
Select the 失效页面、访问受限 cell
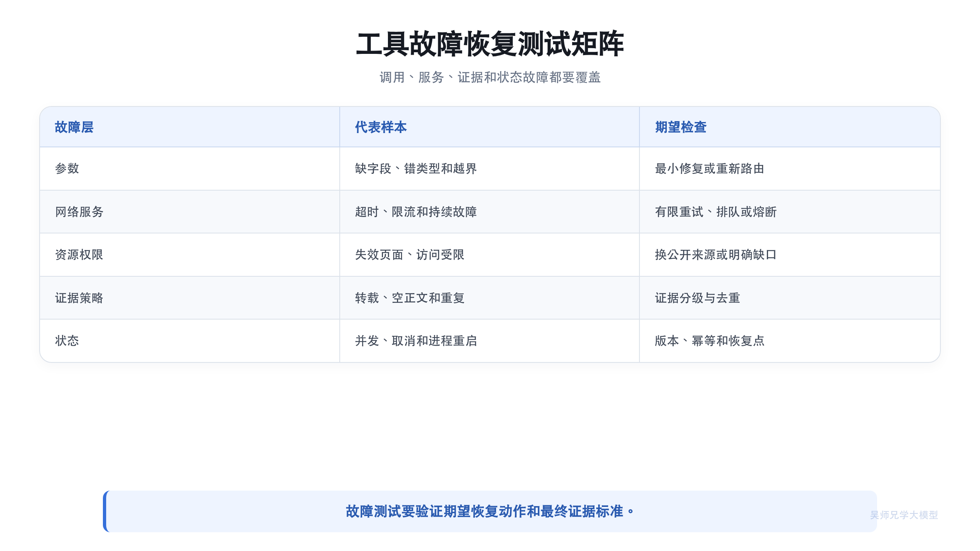(x=490, y=255)
